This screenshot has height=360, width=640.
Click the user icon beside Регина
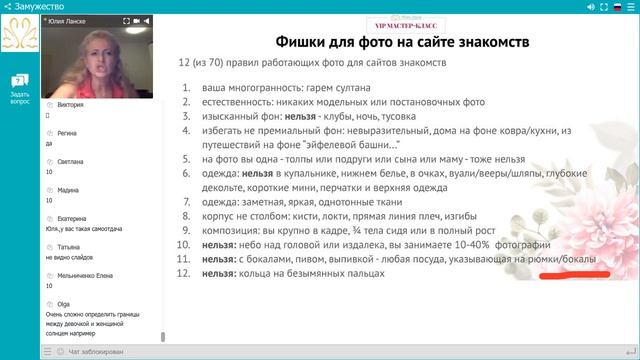50,133
